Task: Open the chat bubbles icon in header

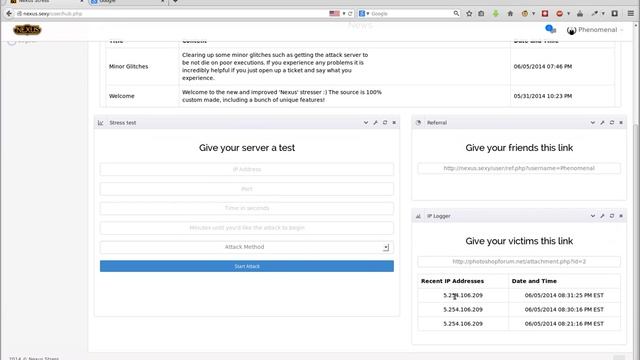Action: 550,29
